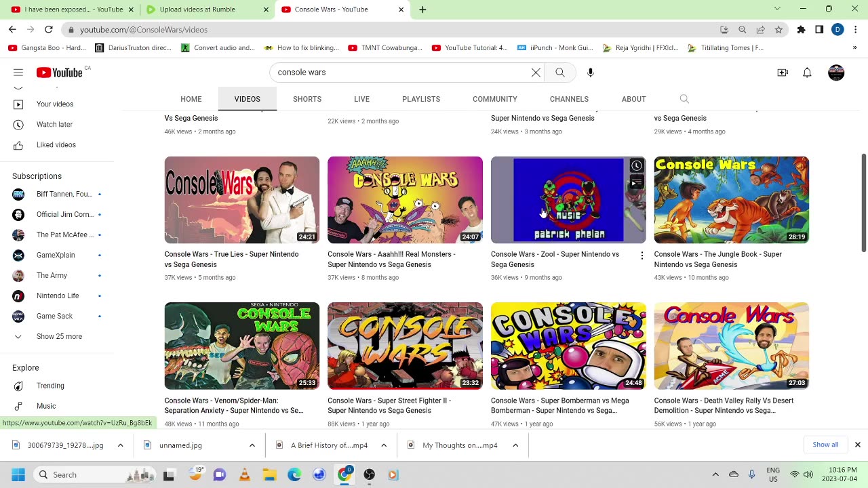Viewport: 868px width, 488px height.
Task: Add Zool video to Watch later
Action: tap(636, 166)
